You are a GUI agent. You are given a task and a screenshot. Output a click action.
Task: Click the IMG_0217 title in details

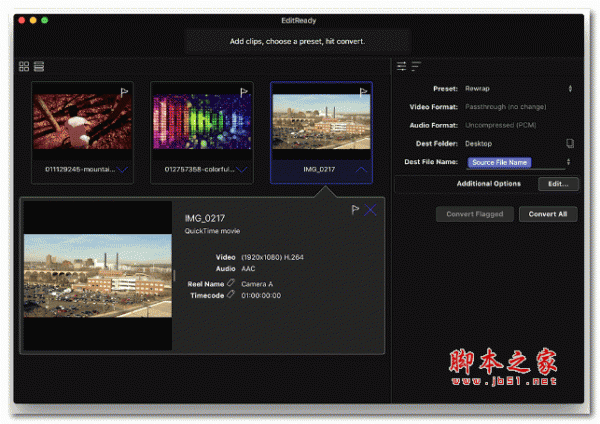click(x=205, y=219)
